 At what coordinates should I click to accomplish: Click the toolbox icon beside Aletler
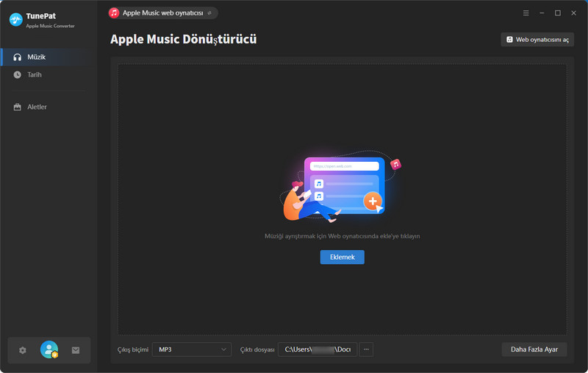click(18, 107)
